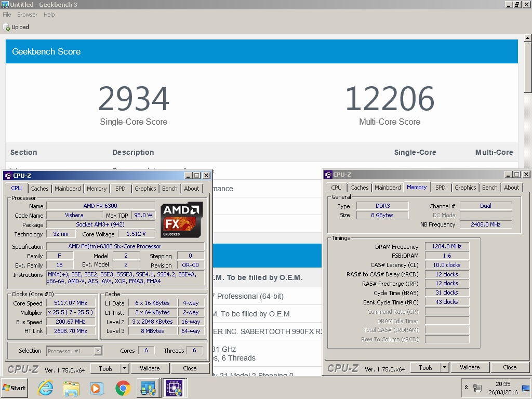Switch to Mainboard tab in left CPU-Z window

tap(68, 188)
